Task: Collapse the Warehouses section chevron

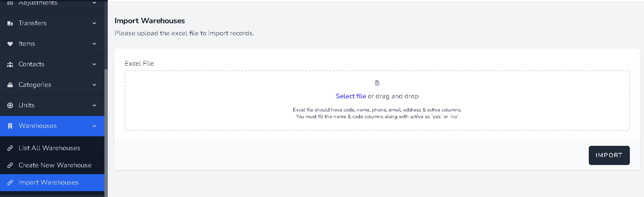Action: coord(94,126)
